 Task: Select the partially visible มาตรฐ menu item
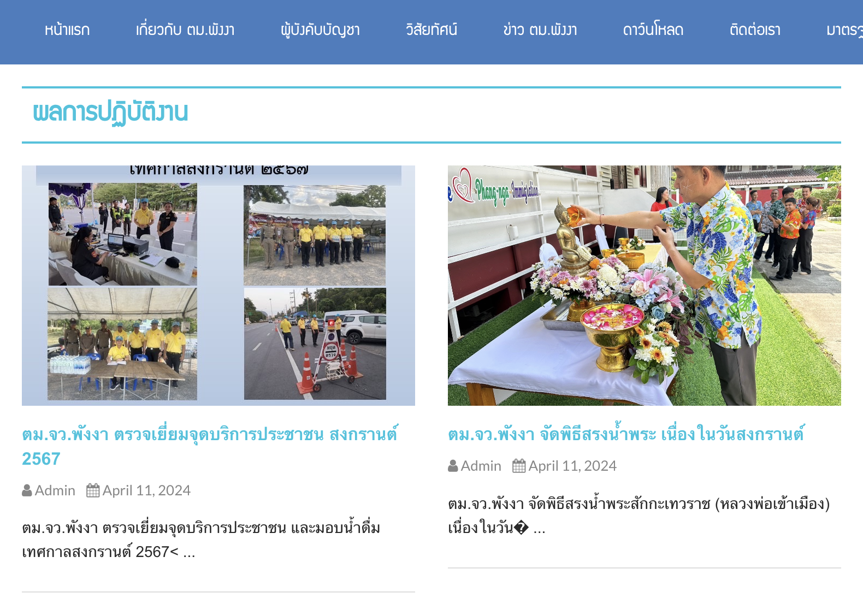[844, 30]
